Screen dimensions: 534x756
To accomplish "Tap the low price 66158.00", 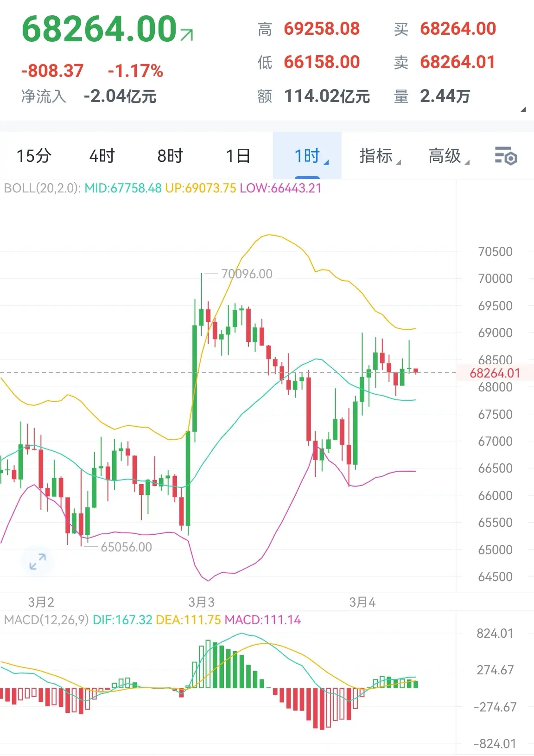I will [322, 62].
